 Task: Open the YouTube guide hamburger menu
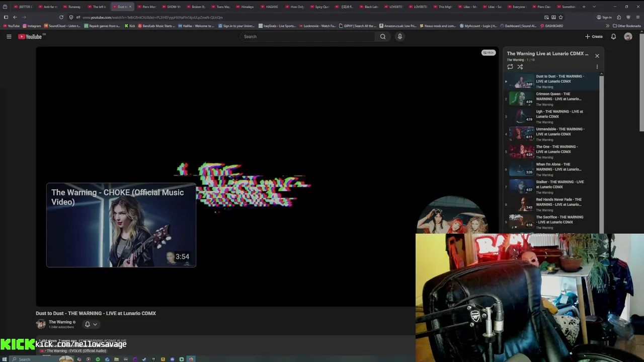9,36
